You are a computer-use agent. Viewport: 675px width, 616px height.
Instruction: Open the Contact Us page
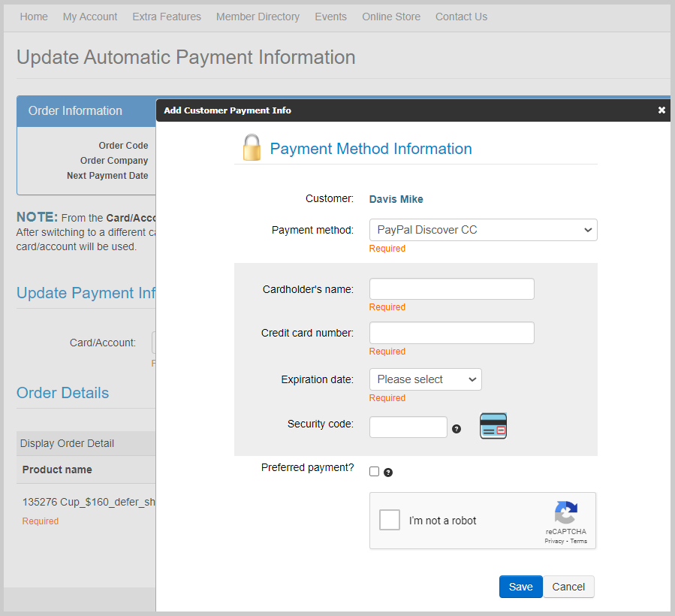pos(462,17)
